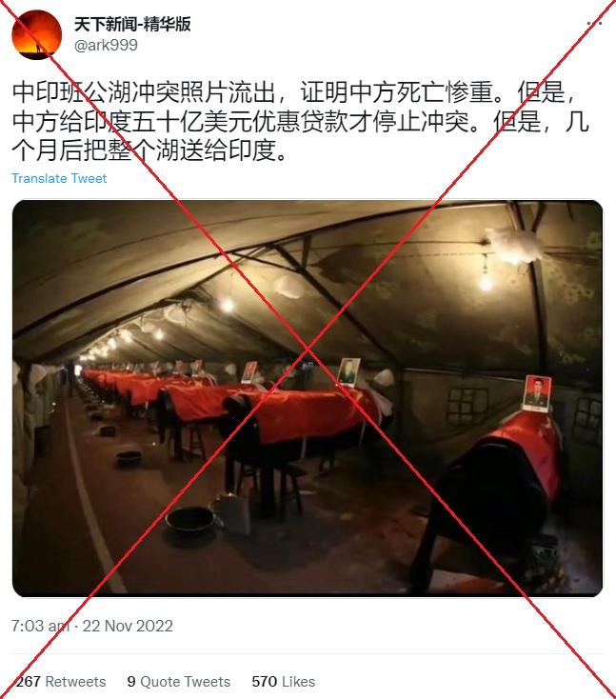This screenshot has width=616, height=699.
Task: Open the attached tent photo
Action: click(308, 398)
